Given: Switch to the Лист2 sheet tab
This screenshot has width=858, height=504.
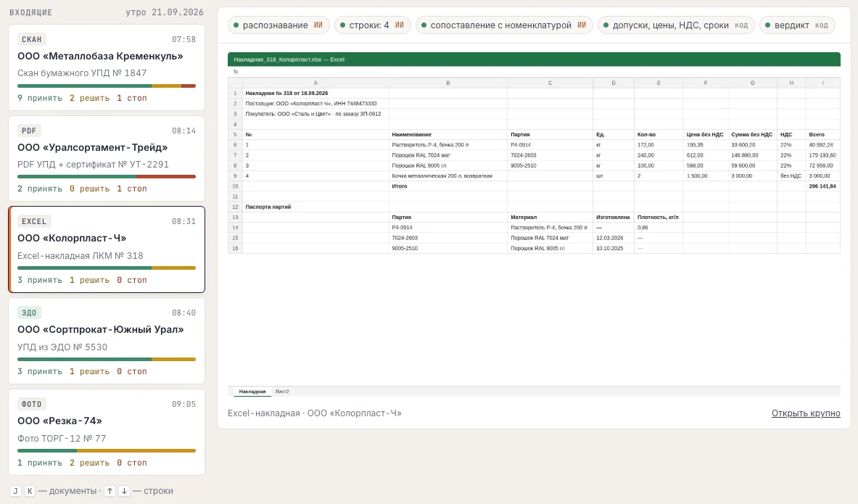Looking at the screenshot, I should (x=282, y=392).
